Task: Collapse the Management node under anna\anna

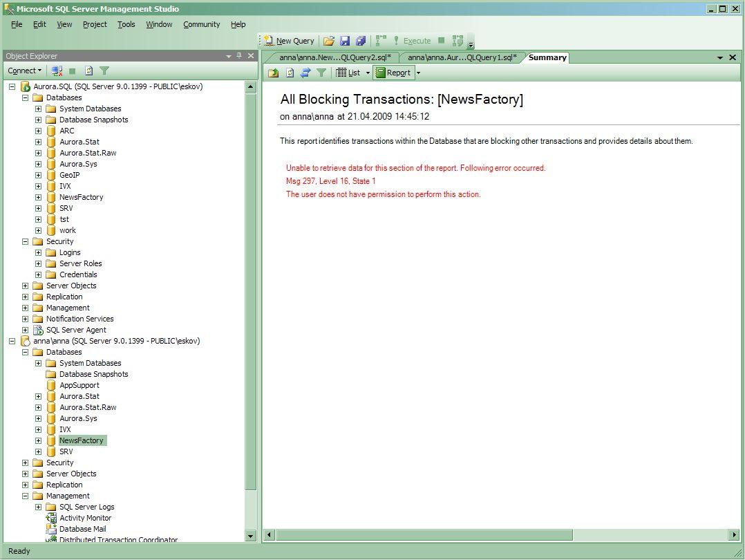Action: pyautogui.click(x=25, y=496)
